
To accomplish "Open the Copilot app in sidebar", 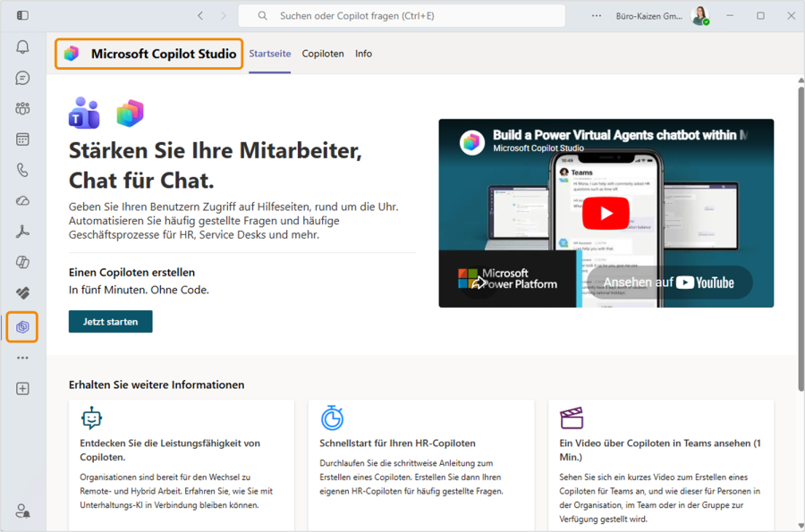I will click(22, 262).
